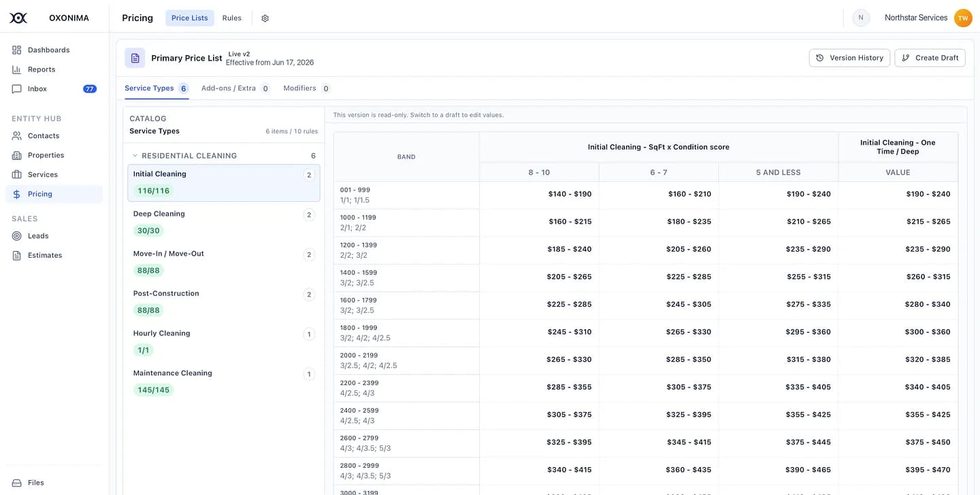980x495 pixels.
Task: Click the Inbox 77 unread badge
Action: point(90,88)
